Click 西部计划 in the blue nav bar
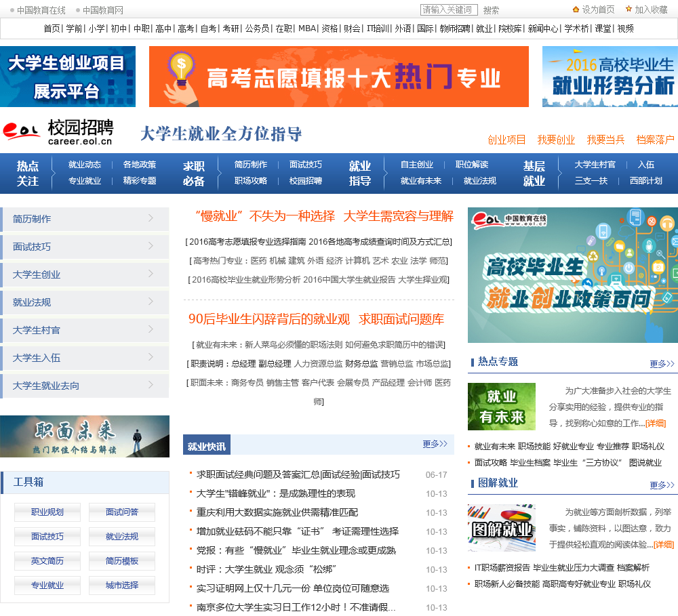Viewport: 678px width, 616px height. coord(646,181)
